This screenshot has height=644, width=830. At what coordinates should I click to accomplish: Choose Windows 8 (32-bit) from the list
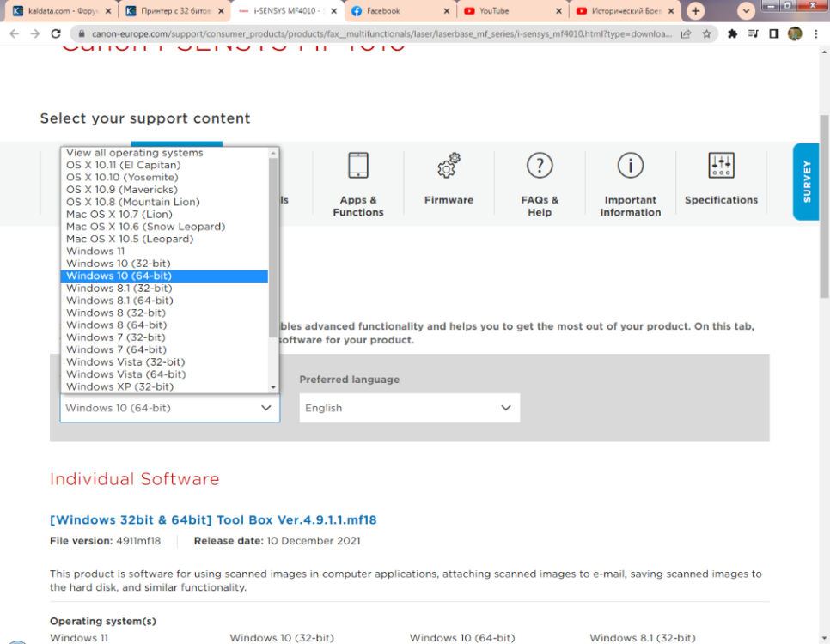click(x=164, y=313)
